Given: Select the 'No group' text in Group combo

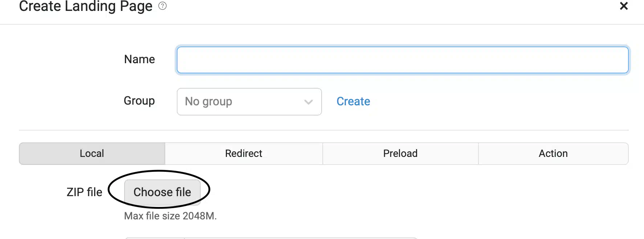Looking at the screenshot, I should click(208, 101).
